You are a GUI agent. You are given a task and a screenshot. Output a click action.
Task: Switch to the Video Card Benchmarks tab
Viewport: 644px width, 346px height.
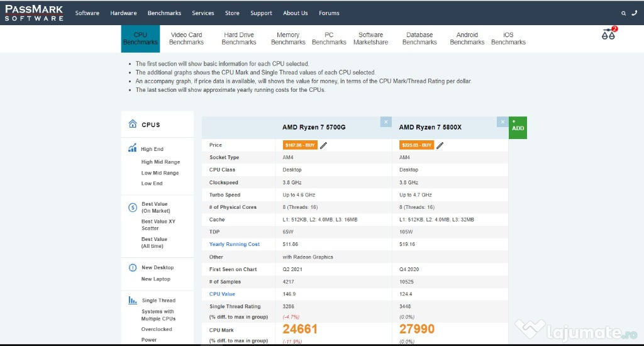(186, 38)
